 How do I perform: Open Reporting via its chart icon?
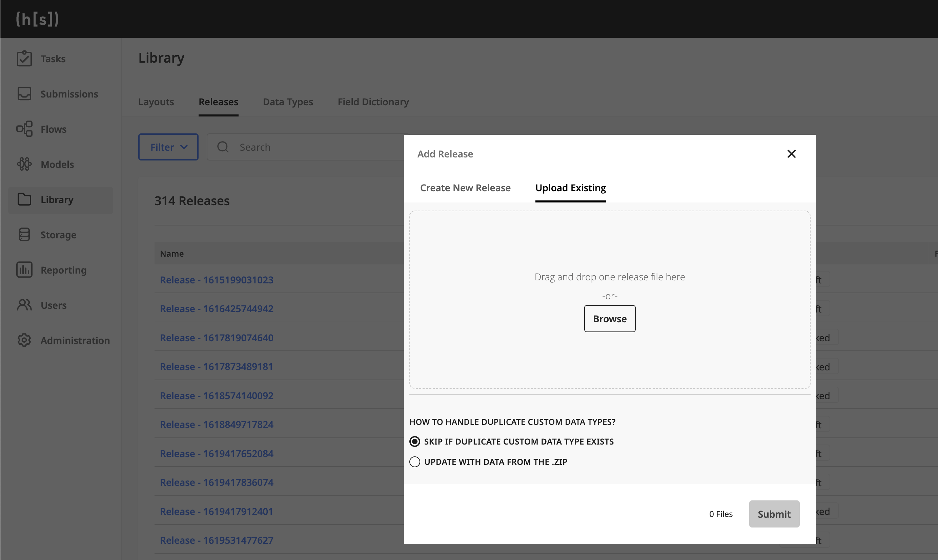(x=24, y=270)
